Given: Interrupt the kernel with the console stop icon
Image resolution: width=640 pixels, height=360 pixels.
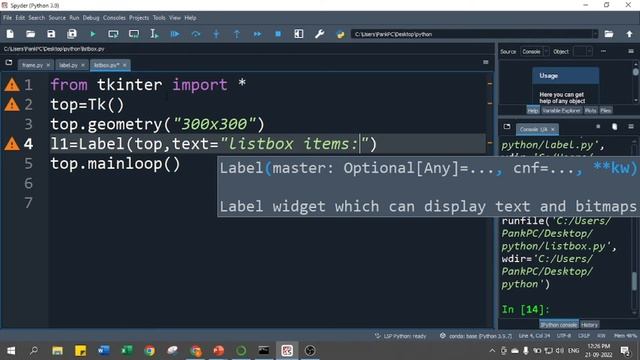Looking at the screenshot, I should point(598,127).
